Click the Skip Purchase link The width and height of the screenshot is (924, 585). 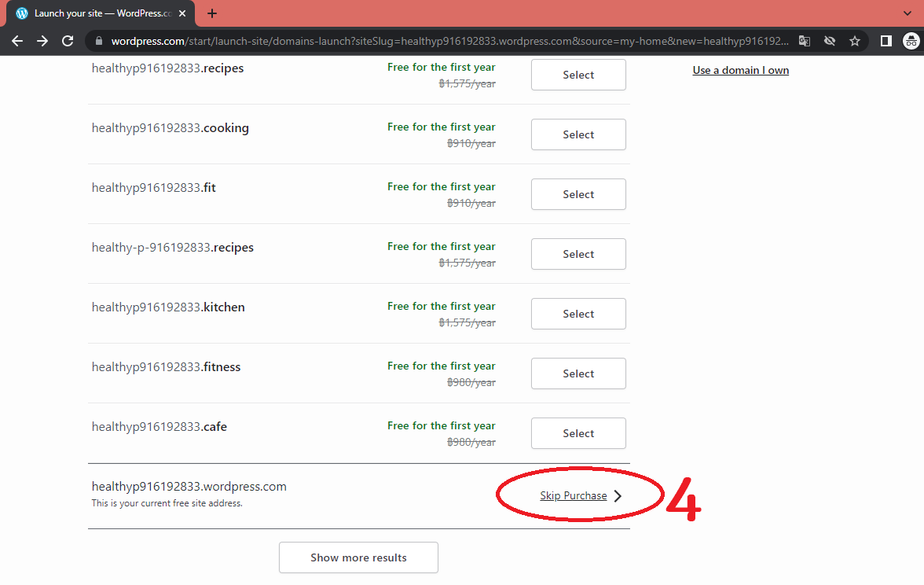[x=573, y=496]
